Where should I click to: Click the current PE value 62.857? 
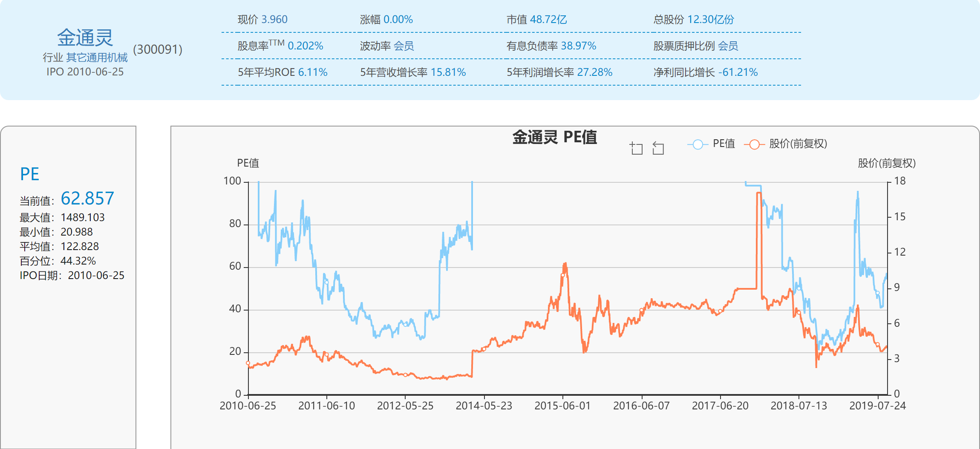click(87, 198)
